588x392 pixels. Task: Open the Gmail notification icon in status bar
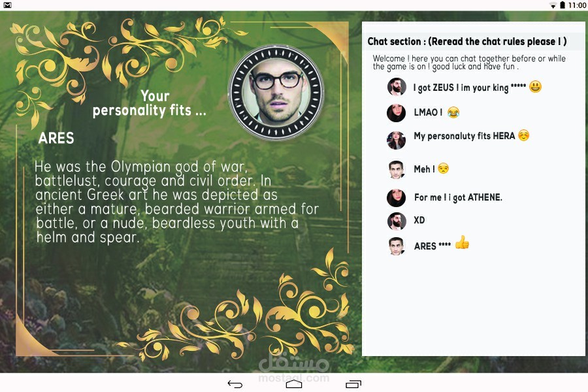[x=7, y=5]
